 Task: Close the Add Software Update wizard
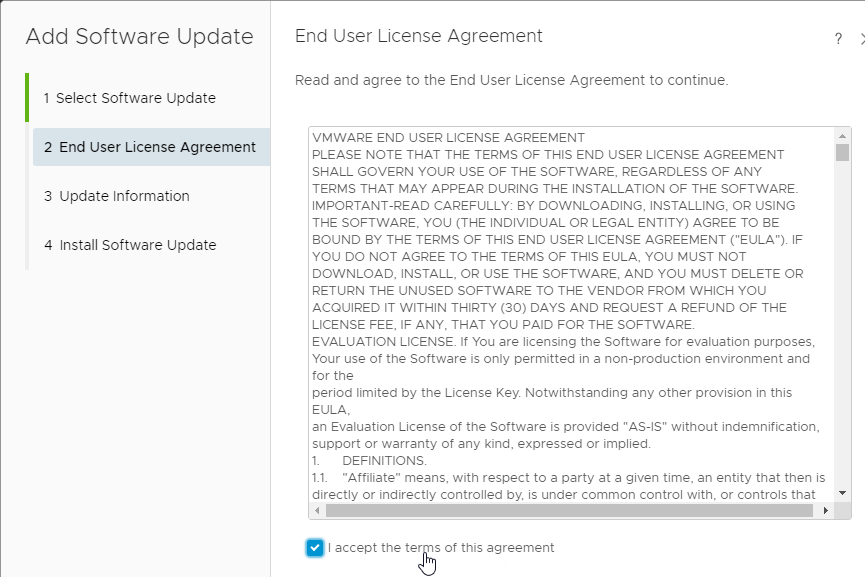pos(862,39)
